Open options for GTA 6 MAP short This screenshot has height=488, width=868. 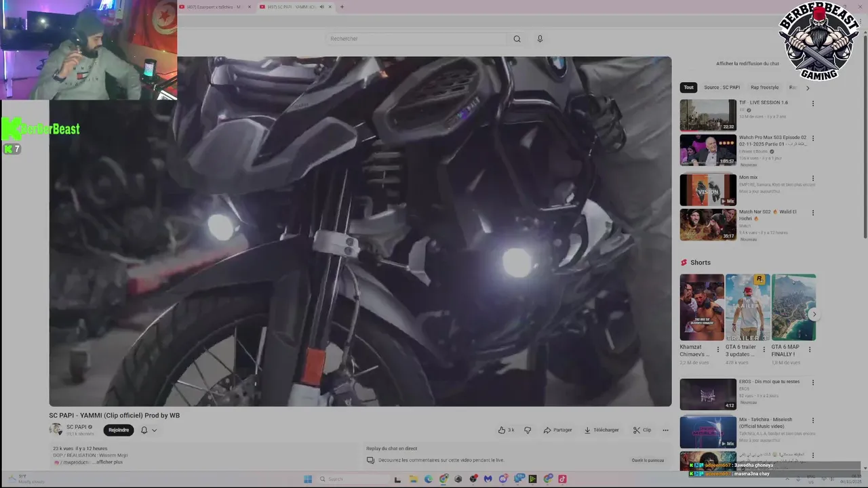(809, 350)
